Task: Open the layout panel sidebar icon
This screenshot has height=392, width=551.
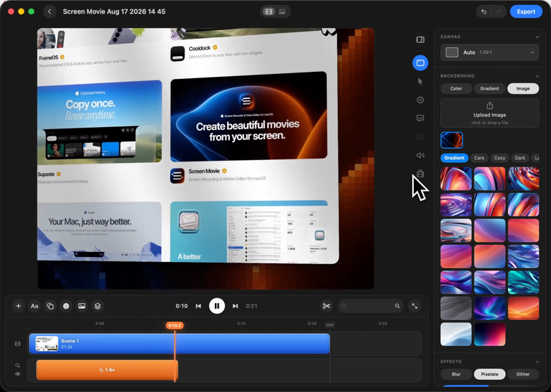Action: [420, 39]
